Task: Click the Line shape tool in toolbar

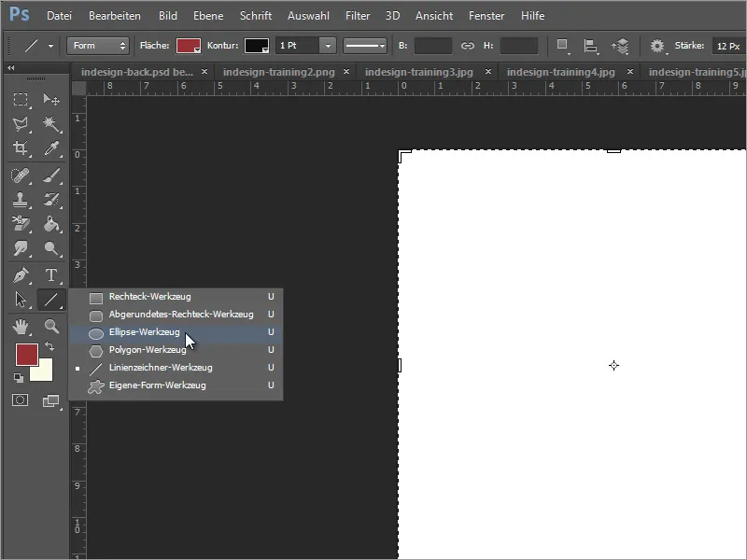Action: 51,300
